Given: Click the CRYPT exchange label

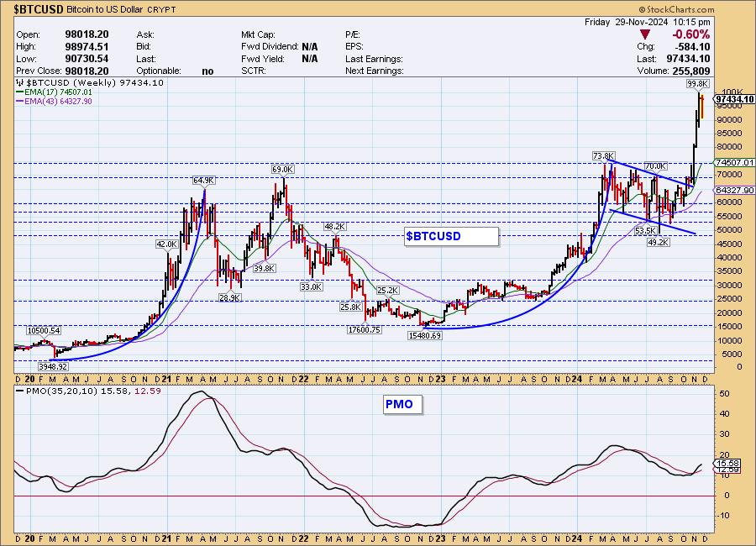Looking at the screenshot, I should click(x=161, y=9).
